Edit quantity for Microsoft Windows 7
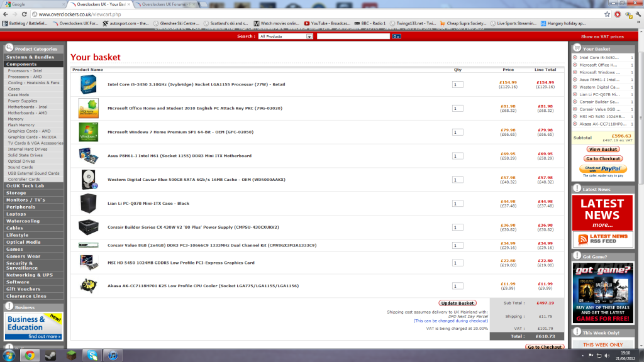This screenshot has width=644, height=362. point(458,132)
